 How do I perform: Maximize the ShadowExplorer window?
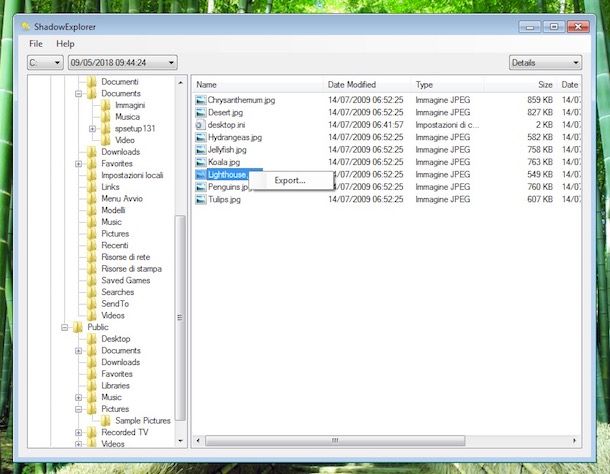coord(554,26)
